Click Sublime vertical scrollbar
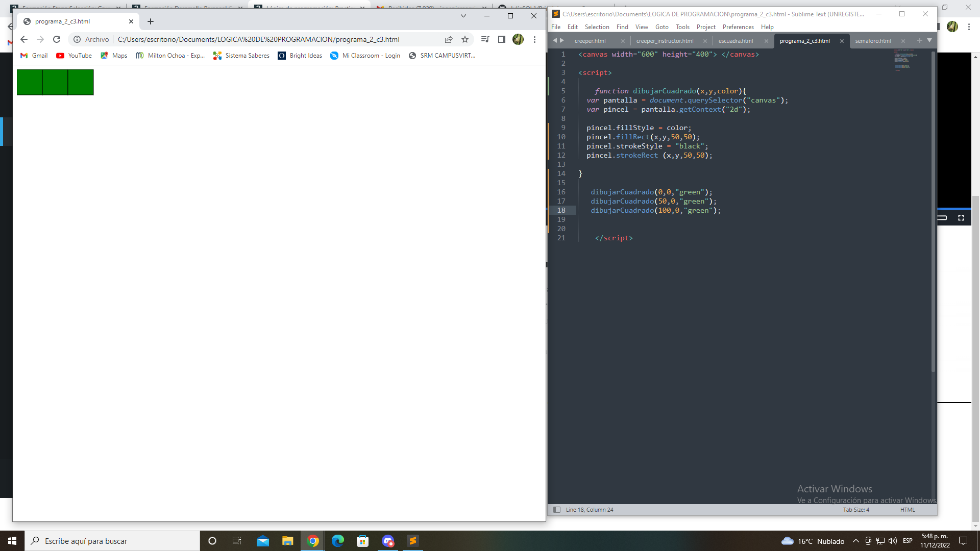Image resolution: width=980 pixels, height=551 pixels. [934, 212]
